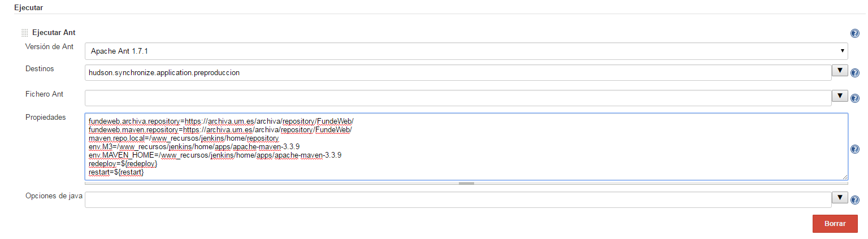Image resolution: width=868 pixels, height=239 pixels.
Task: Open help for the Ejecutar Ant step
Action: point(854,34)
